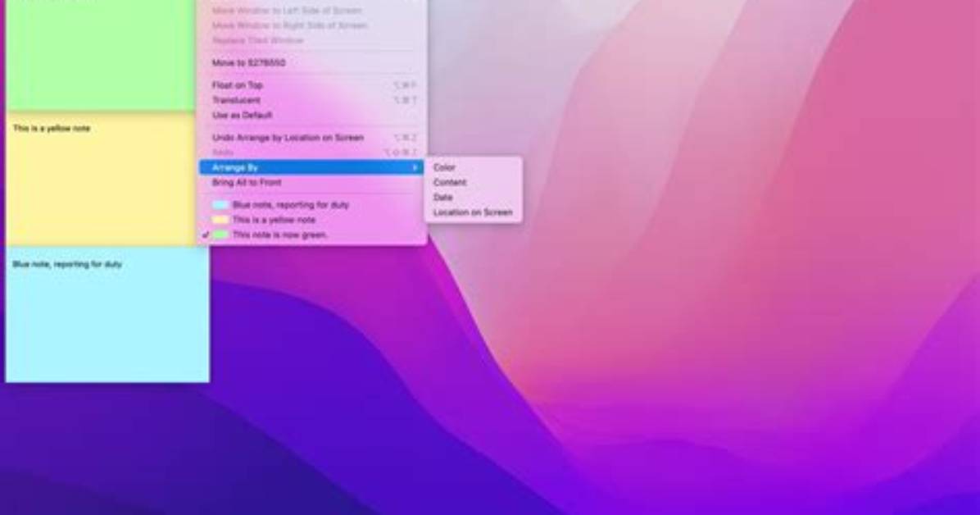Choose Color in the Arrange By submenu
This screenshot has width=980, height=515.
click(x=473, y=167)
